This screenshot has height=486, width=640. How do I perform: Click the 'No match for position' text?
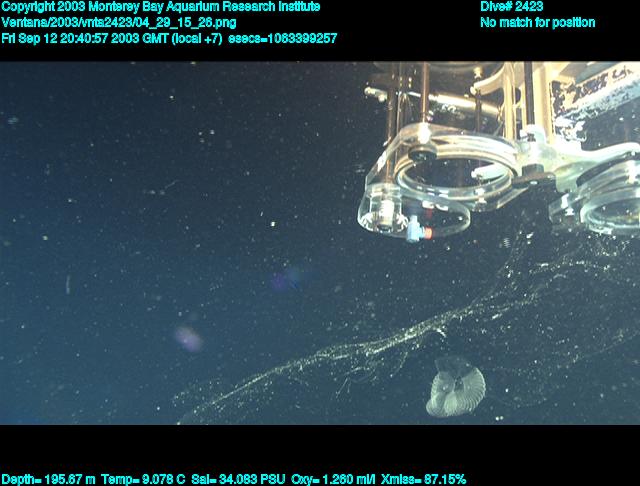tap(538, 22)
